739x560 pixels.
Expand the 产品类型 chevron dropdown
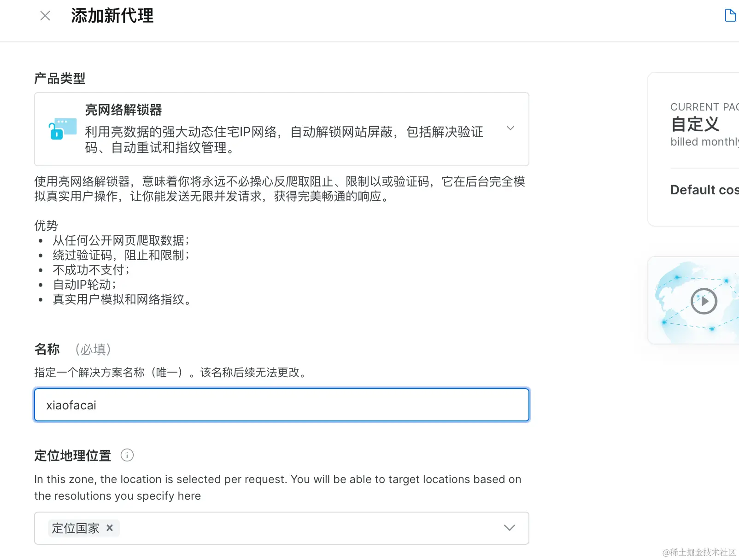click(x=510, y=128)
